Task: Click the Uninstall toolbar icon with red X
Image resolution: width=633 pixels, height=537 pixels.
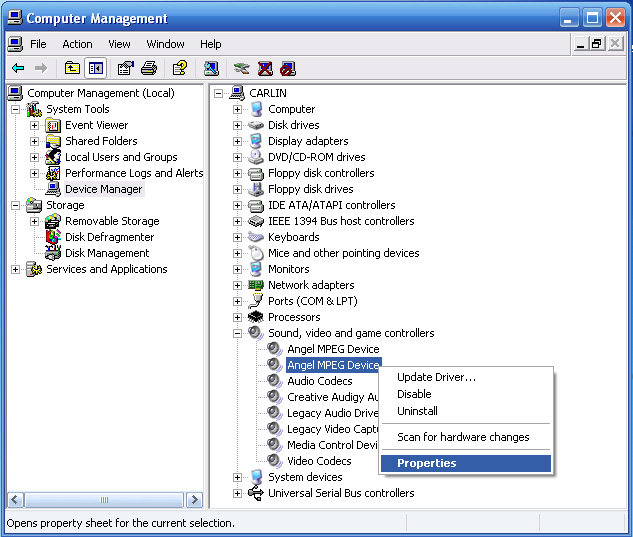Action: pos(265,68)
